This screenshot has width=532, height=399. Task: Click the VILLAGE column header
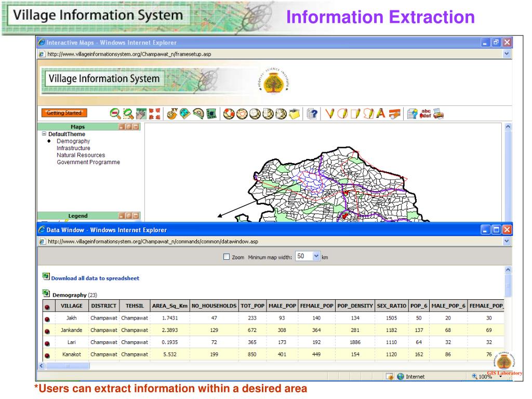[72, 305]
